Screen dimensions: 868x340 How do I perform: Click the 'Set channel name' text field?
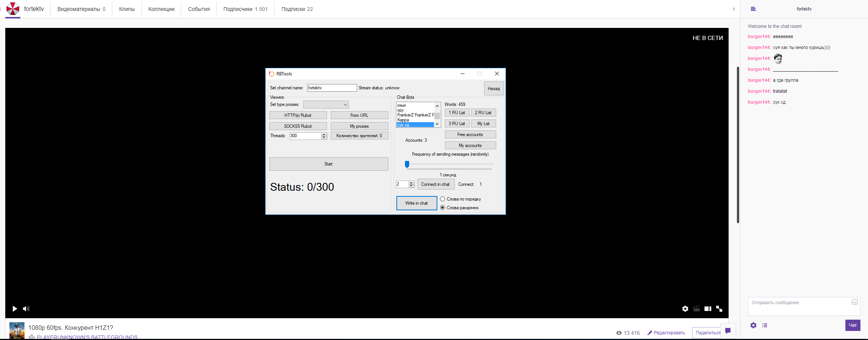pos(332,88)
